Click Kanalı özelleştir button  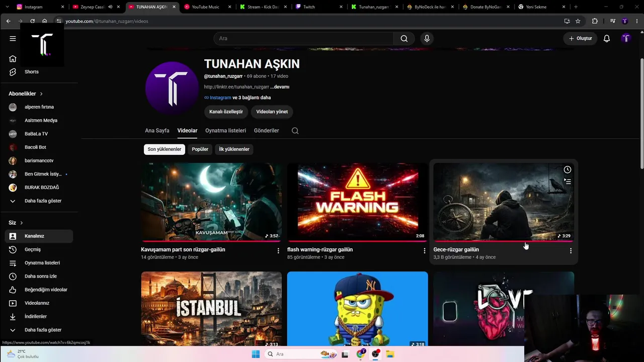[x=226, y=112]
